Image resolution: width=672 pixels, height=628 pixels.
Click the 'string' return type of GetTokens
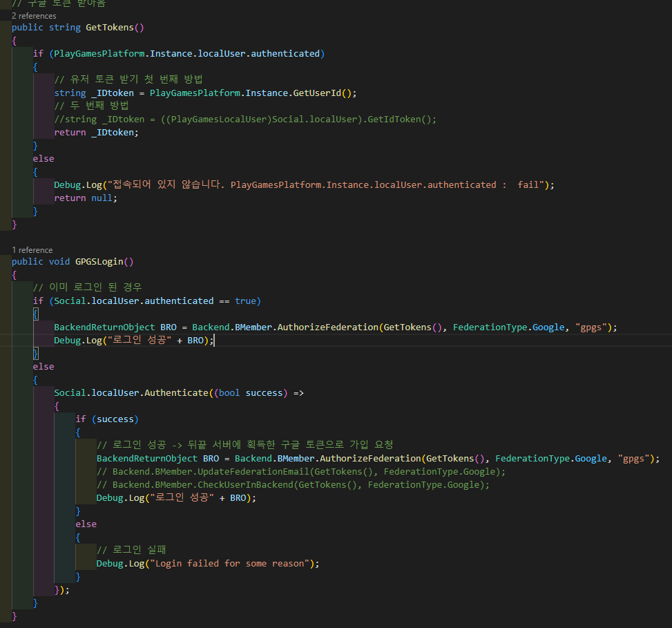pyautogui.click(x=65, y=28)
